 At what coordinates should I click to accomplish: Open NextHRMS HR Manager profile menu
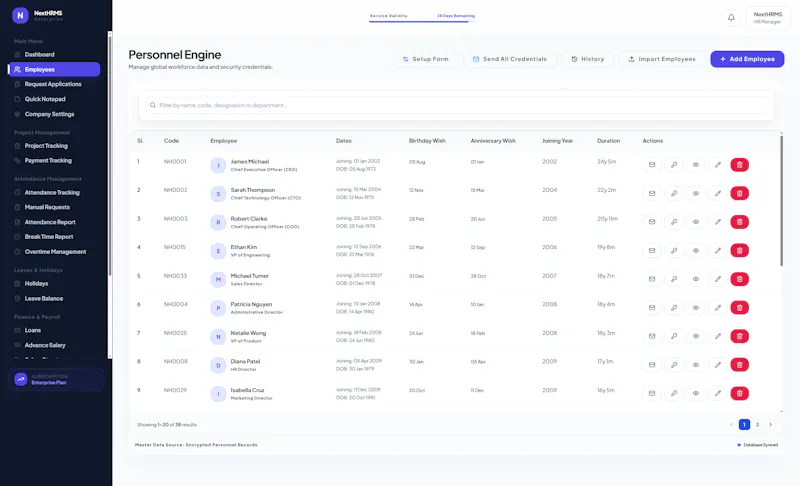pos(768,18)
